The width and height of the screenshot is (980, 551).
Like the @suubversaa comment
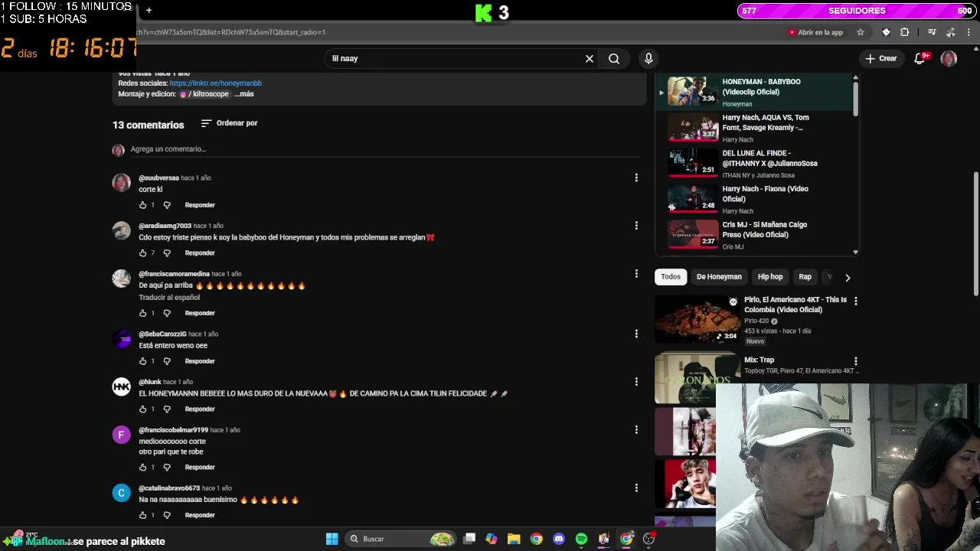[142, 205]
